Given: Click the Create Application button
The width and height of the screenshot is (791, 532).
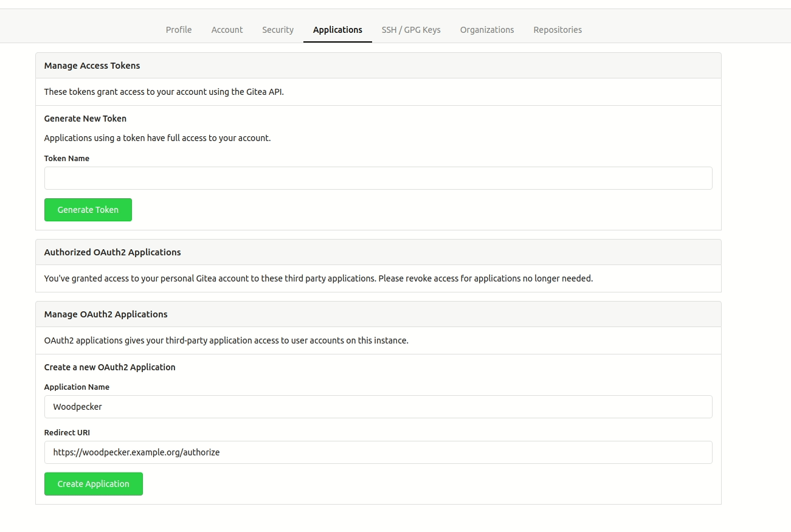Looking at the screenshot, I should [93, 483].
